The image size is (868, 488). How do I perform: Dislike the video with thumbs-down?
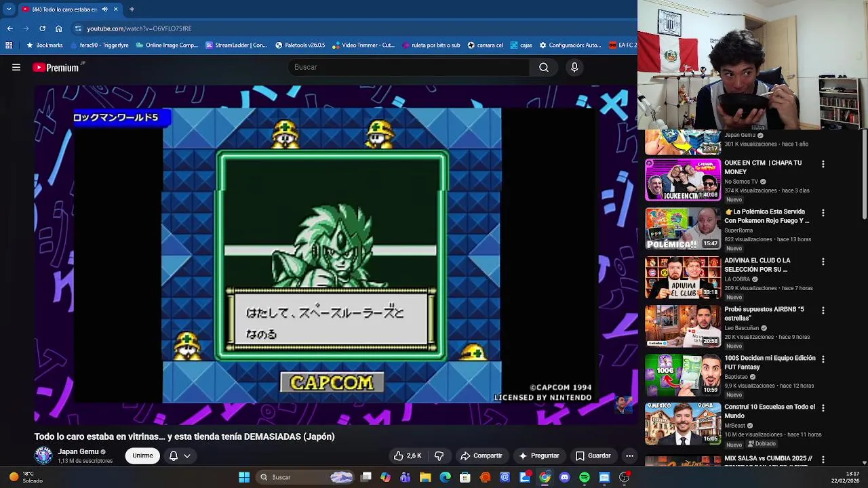[439, 455]
